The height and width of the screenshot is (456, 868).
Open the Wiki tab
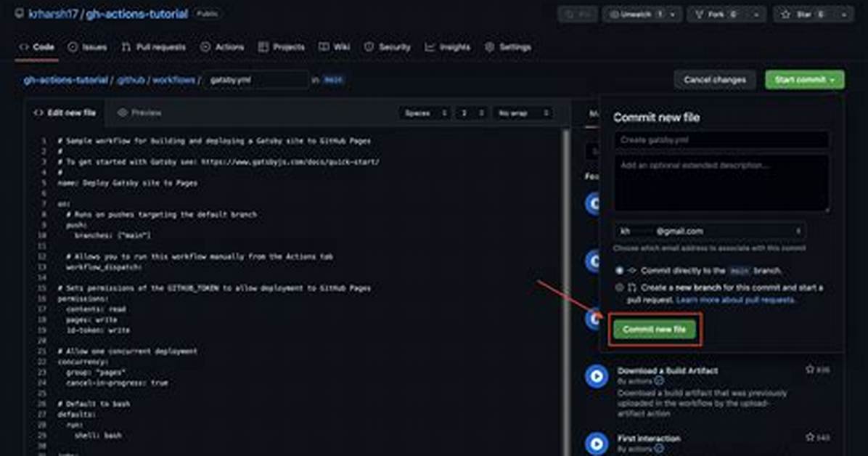click(x=335, y=47)
